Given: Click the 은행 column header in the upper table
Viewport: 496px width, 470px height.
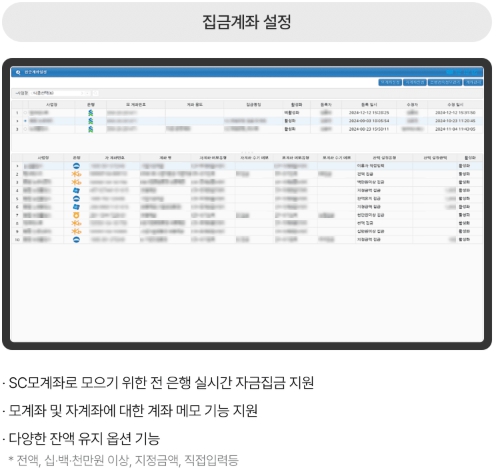Looking at the screenshot, I should (90, 105).
